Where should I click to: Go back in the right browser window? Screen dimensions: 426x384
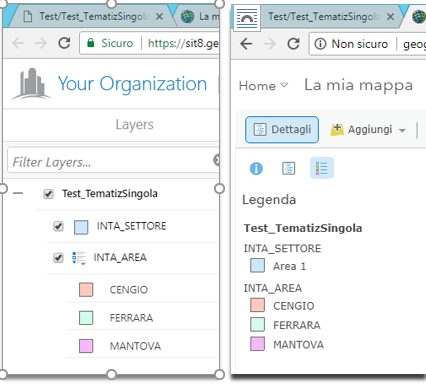(x=246, y=44)
